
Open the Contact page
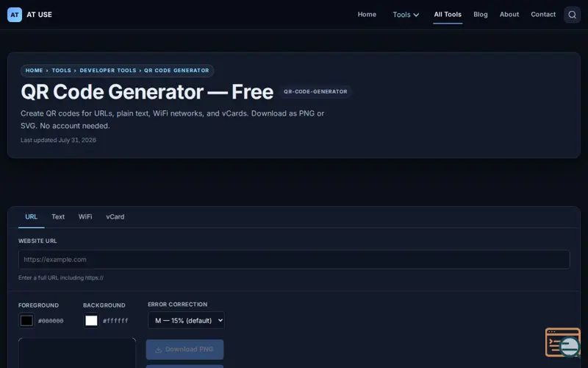[x=543, y=14]
